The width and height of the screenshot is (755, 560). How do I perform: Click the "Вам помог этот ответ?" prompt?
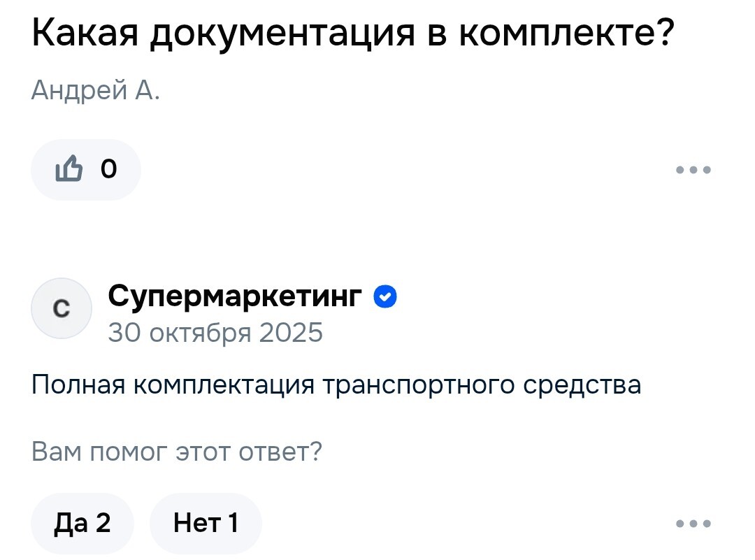[x=177, y=452]
